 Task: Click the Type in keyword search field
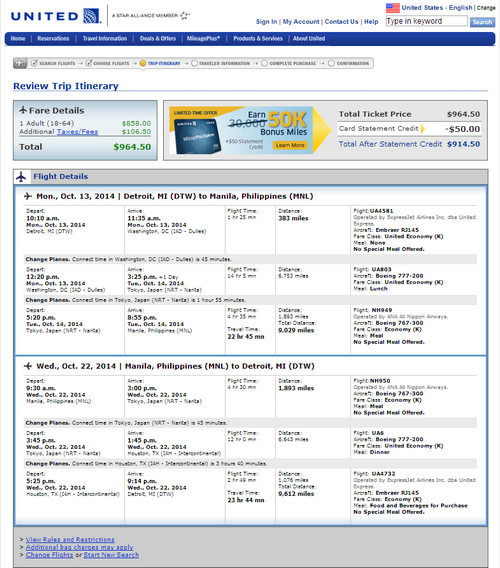[426, 21]
